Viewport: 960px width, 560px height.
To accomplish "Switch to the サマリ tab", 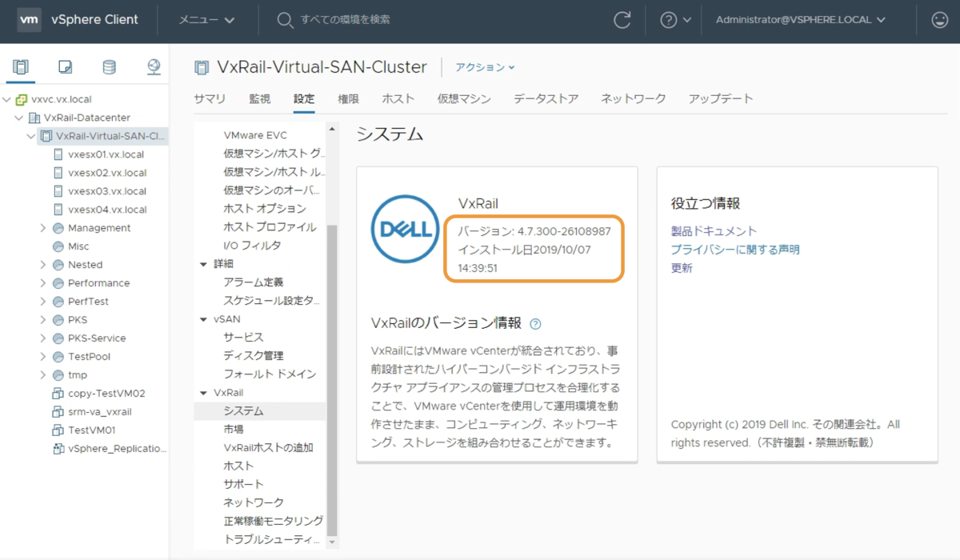I will pyautogui.click(x=210, y=98).
